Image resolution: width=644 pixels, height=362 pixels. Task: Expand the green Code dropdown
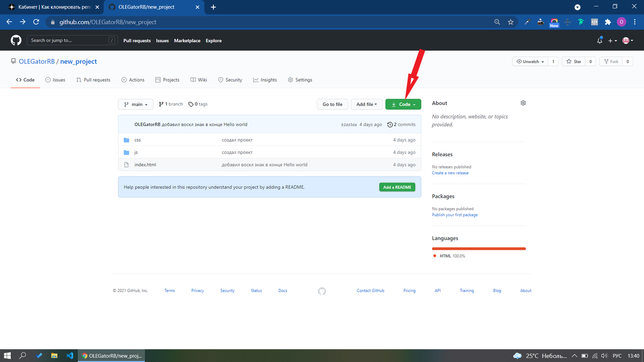pos(404,104)
